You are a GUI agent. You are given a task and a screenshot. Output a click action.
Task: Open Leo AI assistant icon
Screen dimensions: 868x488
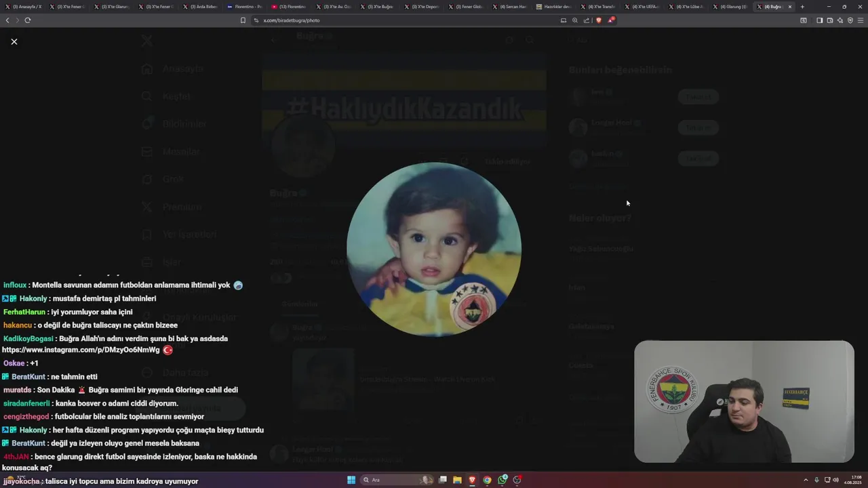[840, 20]
